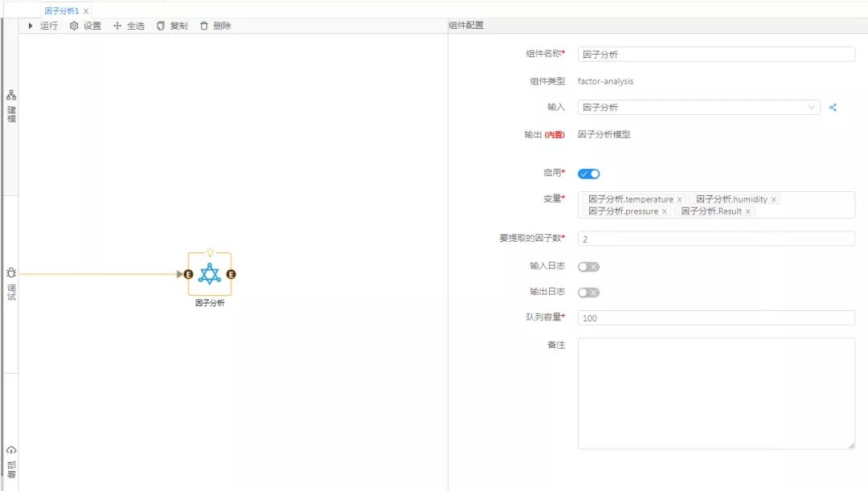The width and height of the screenshot is (868, 491).
Task: Select the 因子分析 star node on canvas
Action: pyautogui.click(x=210, y=274)
